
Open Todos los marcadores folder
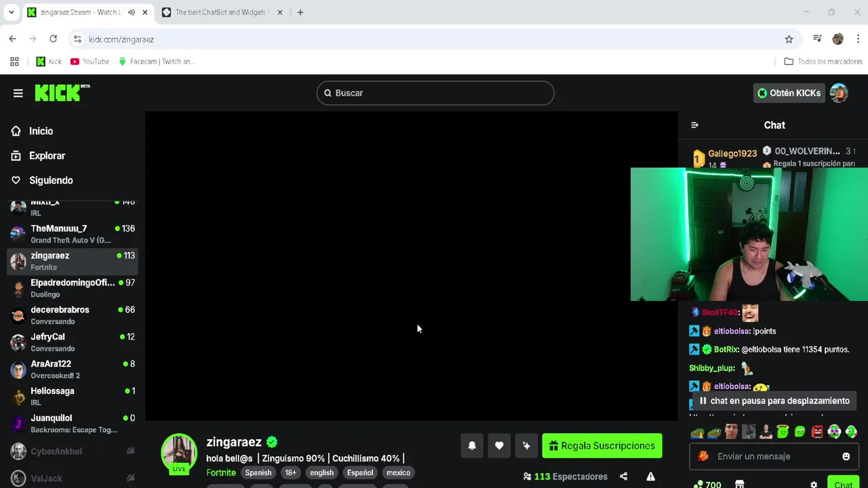823,62
